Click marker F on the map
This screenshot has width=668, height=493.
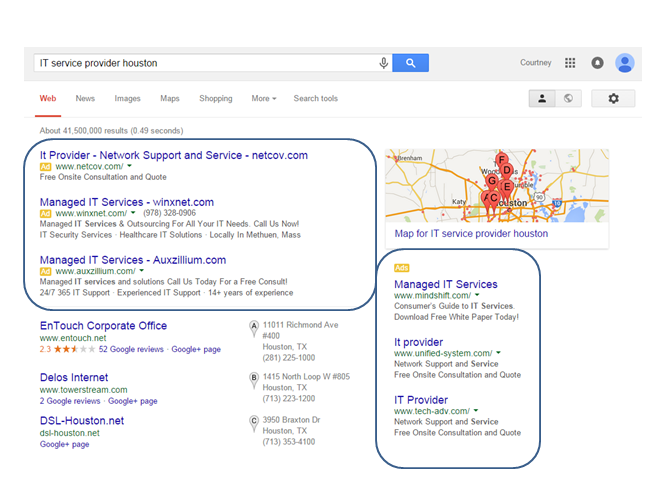502,161
